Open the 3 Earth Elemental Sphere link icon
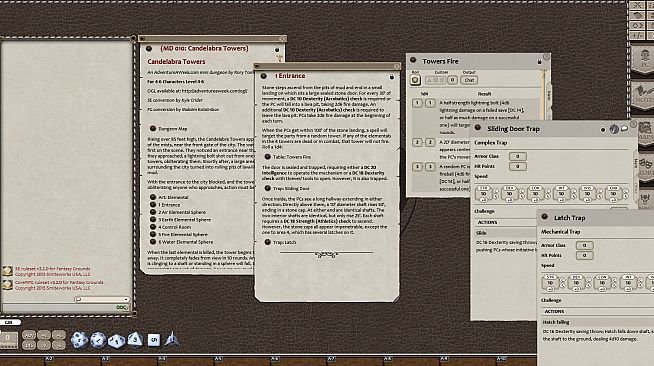Viewport: 654px width, 366px height. coord(153,219)
